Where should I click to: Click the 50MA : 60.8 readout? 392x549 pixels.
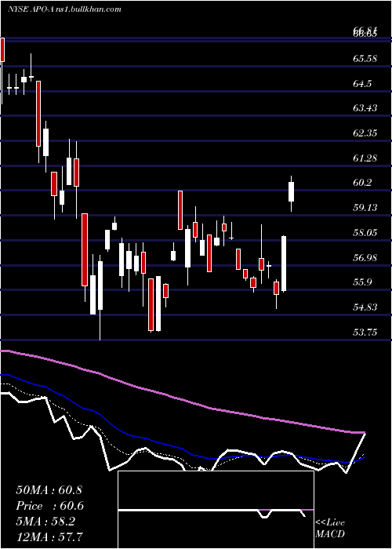point(49,490)
